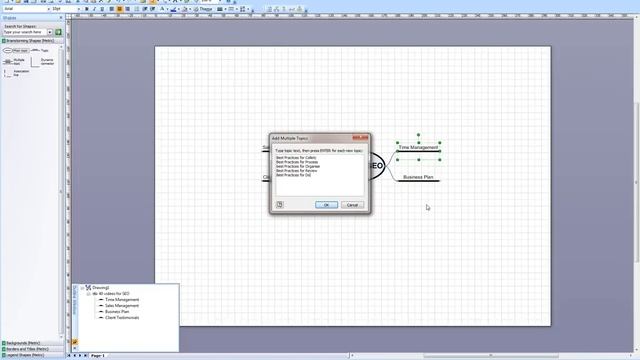Screen dimensions: 640x360
Task: Click the outline window pin icon
Action: tap(75, 342)
